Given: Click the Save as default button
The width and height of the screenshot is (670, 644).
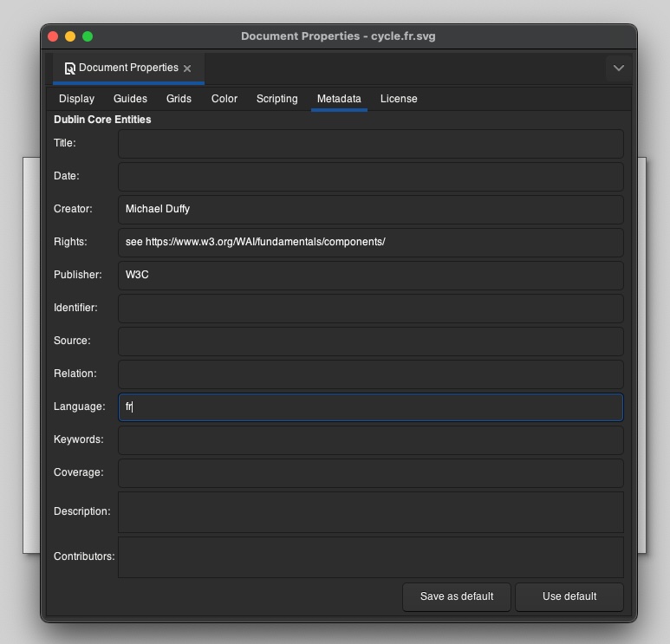Looking at the screenshot, I should [457, 596].
